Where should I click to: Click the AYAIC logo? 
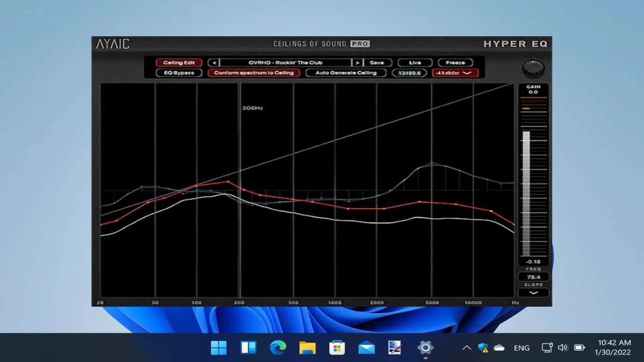pyautogui.click(x=113, y=44)
